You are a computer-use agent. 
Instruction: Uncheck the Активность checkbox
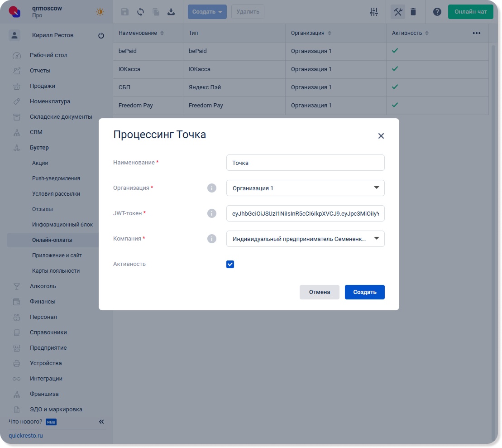point(230,264)
